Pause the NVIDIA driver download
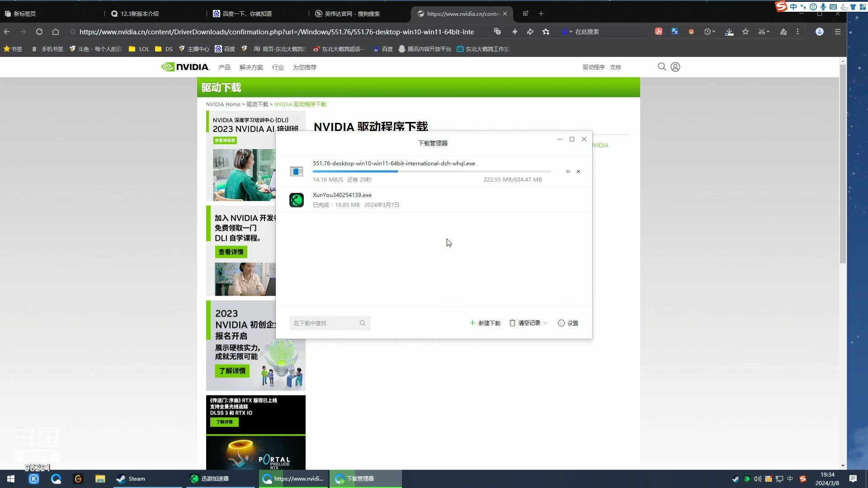868x488 pixels. pos(568,172)
